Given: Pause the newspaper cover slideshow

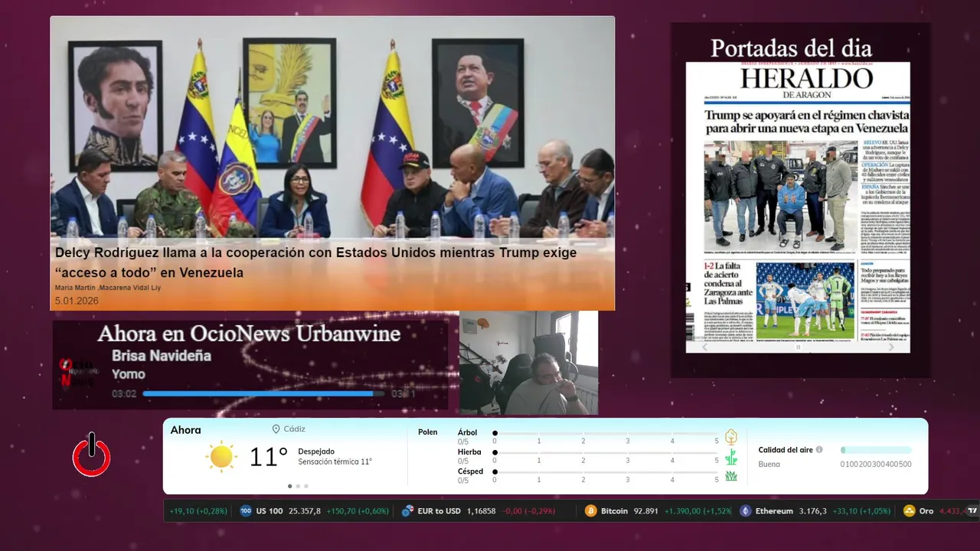Looking at the screenshot, I should click(x=798, y=347).
